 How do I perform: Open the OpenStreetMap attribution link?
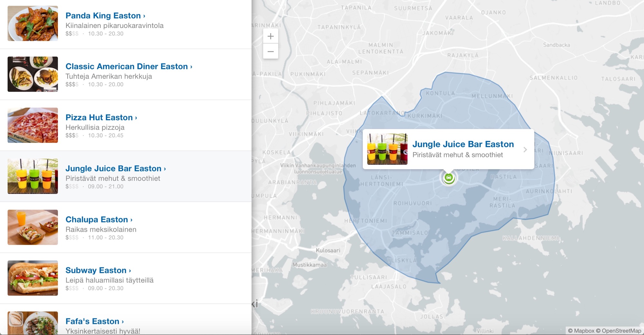point(619,331)
